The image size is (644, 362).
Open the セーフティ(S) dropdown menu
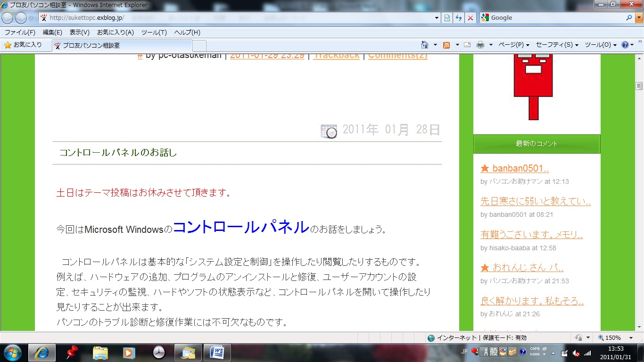point(557,45)
